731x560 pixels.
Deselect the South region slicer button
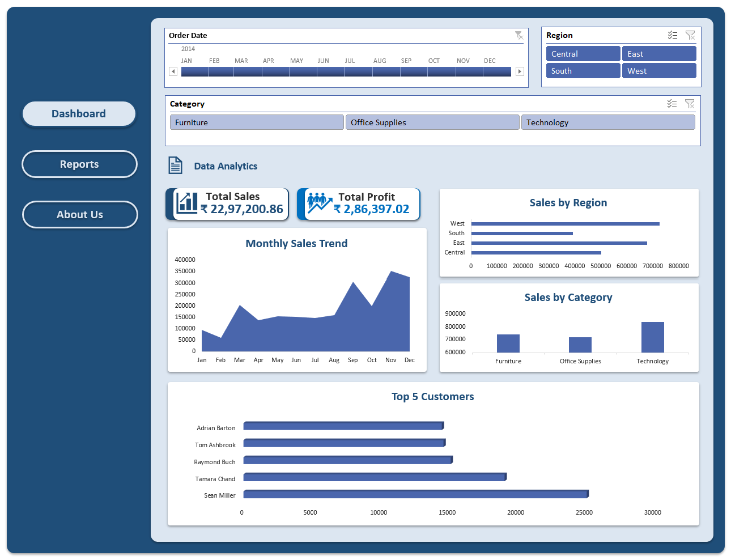(x=583, y=70)
